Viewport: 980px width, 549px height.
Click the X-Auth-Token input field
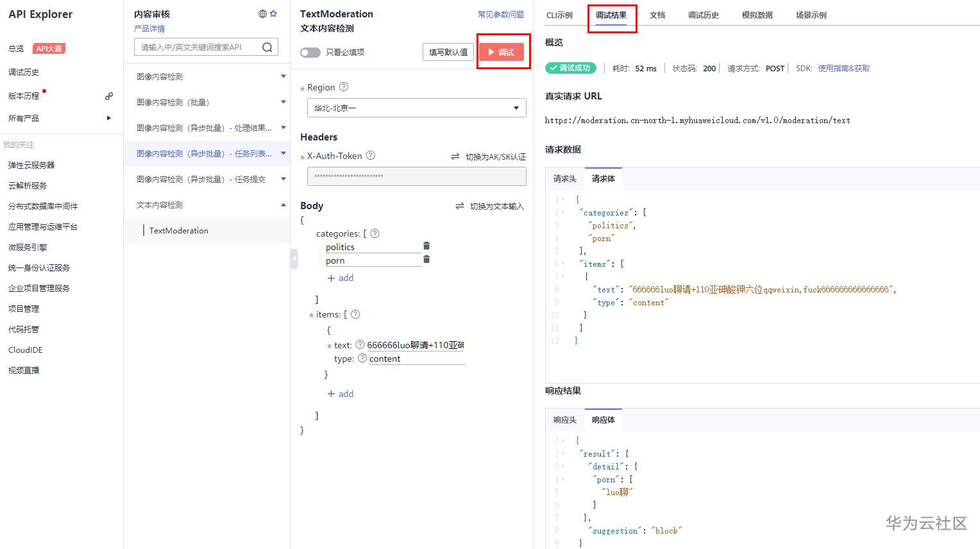pos(417,176)
